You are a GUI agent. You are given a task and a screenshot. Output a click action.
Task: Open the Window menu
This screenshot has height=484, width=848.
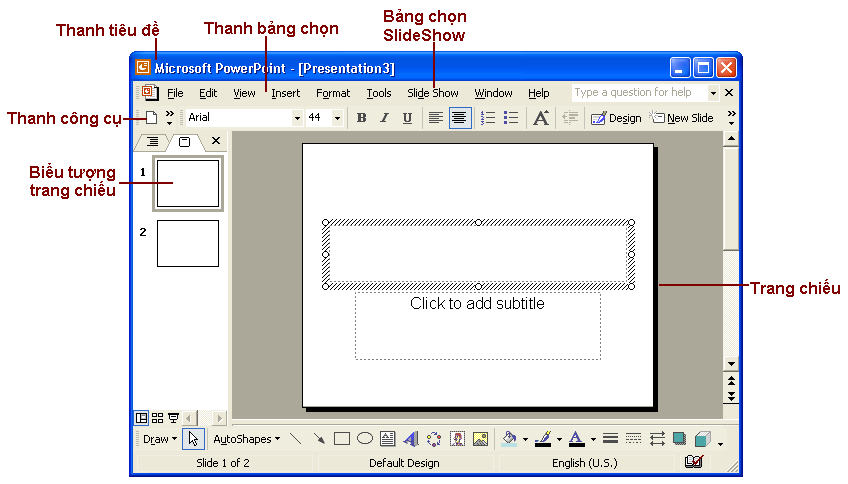[493, 93]
